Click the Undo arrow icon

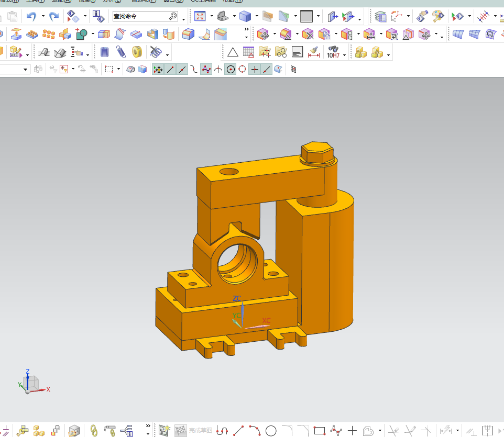coord(31,16)
